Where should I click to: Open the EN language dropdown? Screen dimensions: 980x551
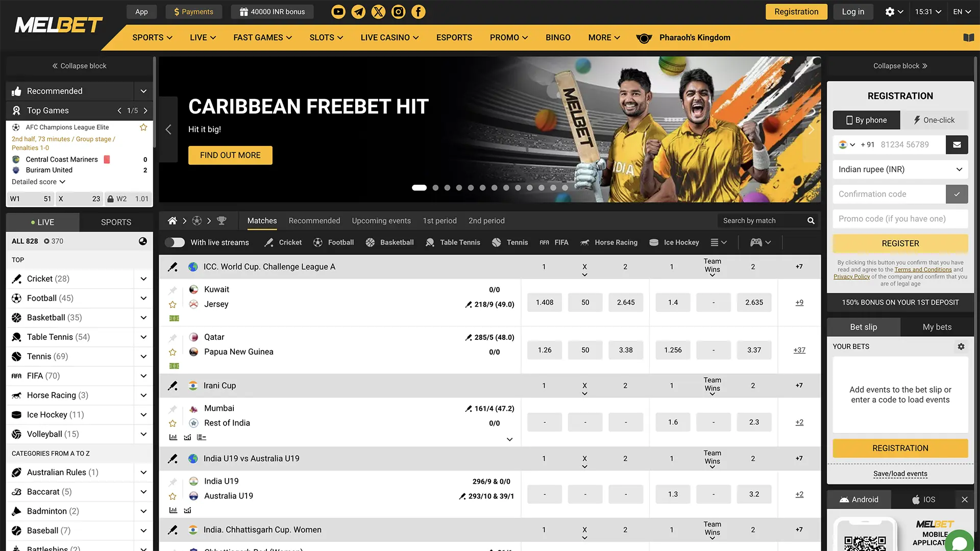point(962,11)
